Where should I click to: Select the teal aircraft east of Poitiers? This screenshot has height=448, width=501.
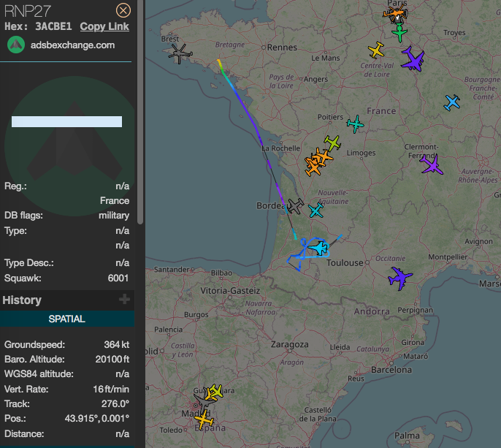click(x=355, y=124)
